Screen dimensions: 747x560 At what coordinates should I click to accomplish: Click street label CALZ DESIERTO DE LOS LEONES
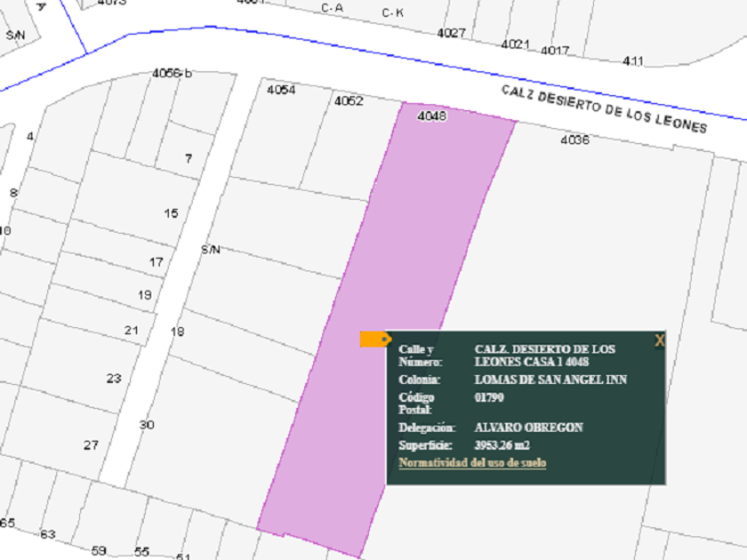[x=604, y=109]
